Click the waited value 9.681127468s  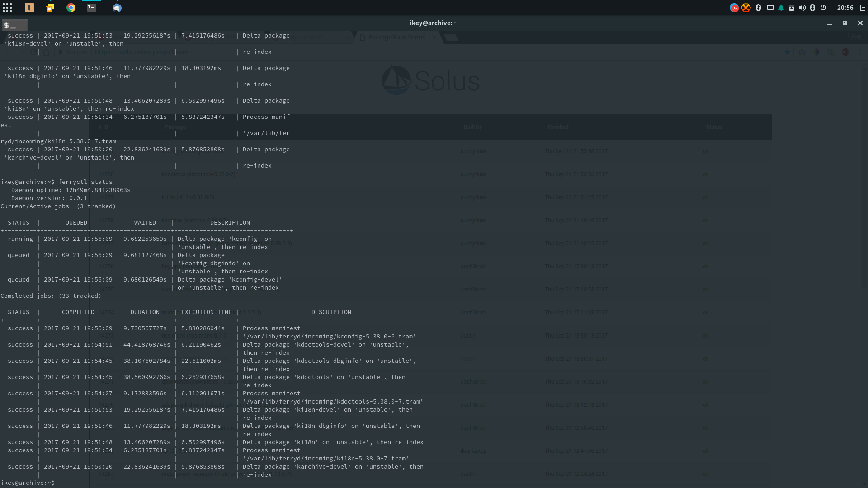(145, 255)
